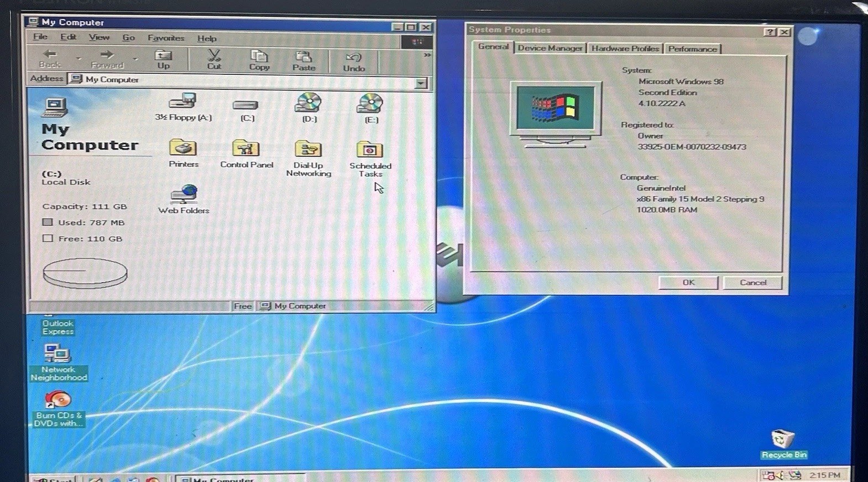
Task: Click the Forward toolbar button
Action: 107,59
